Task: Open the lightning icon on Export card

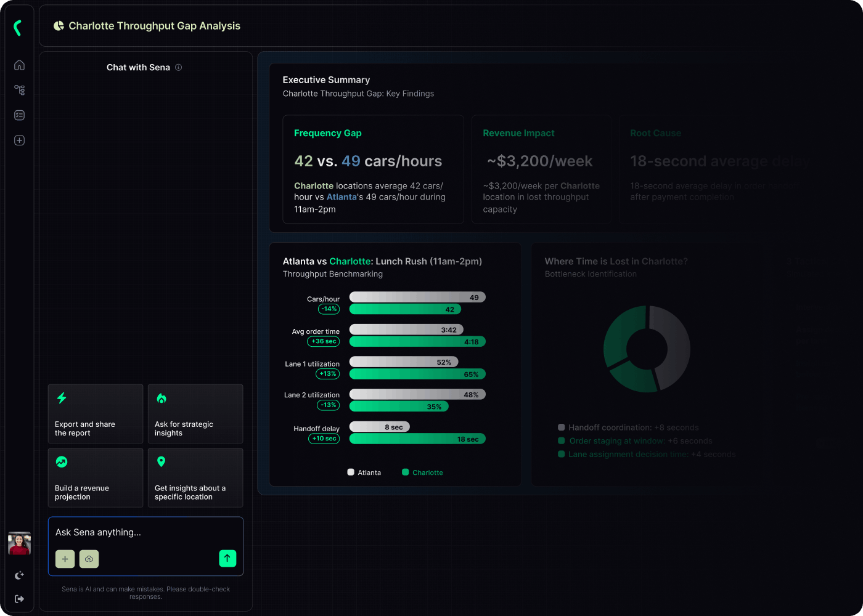Action: click(x=62, y=399)
